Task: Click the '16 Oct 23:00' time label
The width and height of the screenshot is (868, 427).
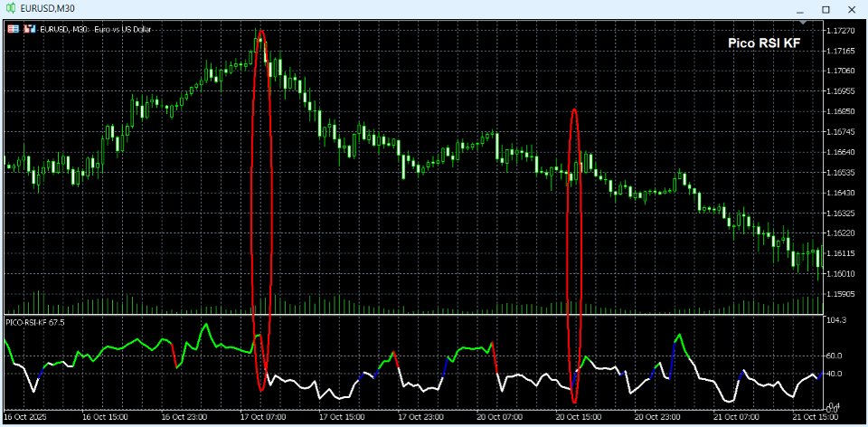Action: [184, 416]
